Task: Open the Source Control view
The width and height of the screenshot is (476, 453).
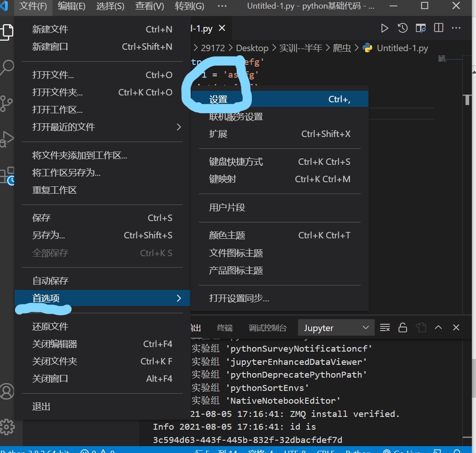Action: click(x=7, y=103)
